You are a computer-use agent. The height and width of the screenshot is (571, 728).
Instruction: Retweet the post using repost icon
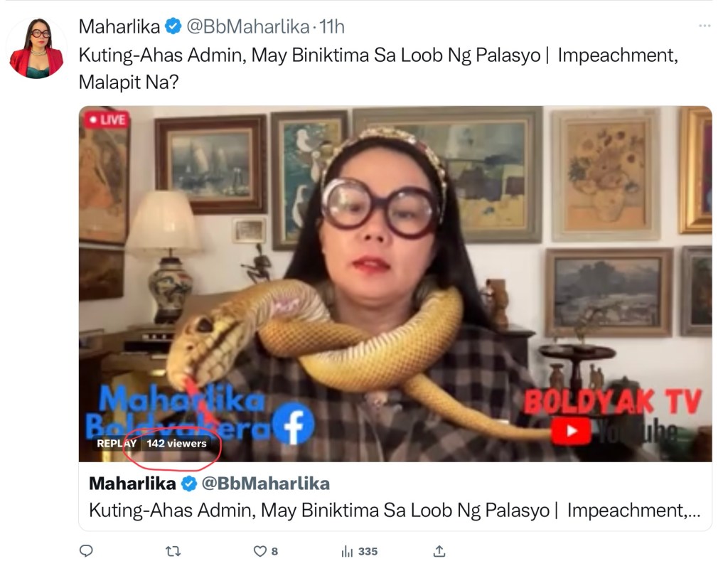(x=173, y=551)
